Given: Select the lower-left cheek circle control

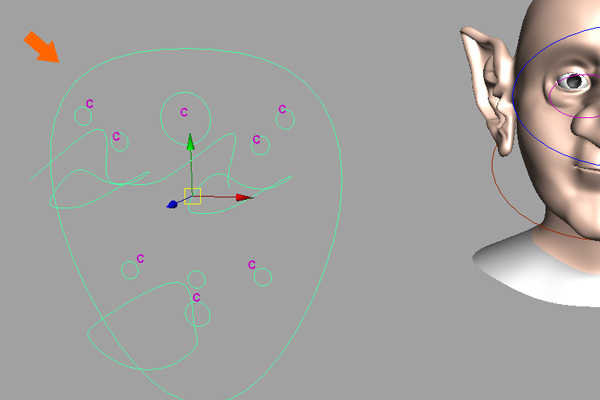Looking at the screenshot, I should [130, 270].
